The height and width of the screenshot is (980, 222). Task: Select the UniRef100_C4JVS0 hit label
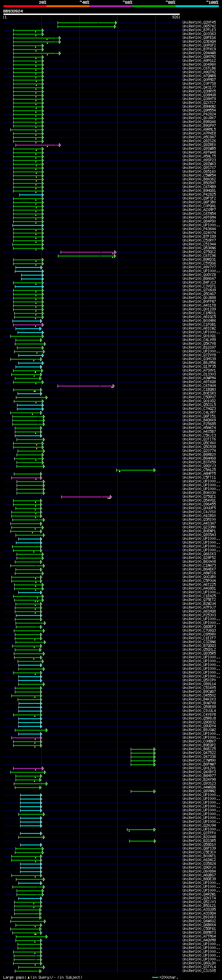pyautogui.click(x=199, y=512)
